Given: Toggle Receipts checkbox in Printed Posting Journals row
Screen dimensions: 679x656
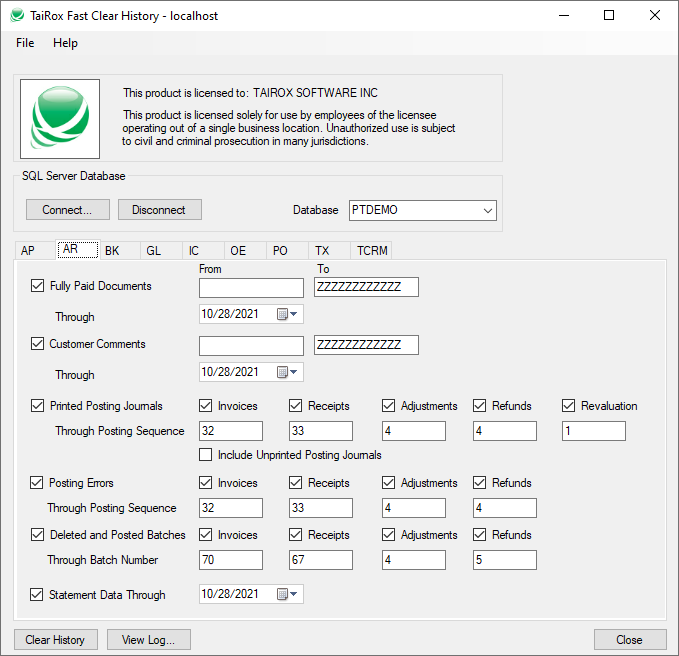Looking at the screenshot, I should [295, 406].
